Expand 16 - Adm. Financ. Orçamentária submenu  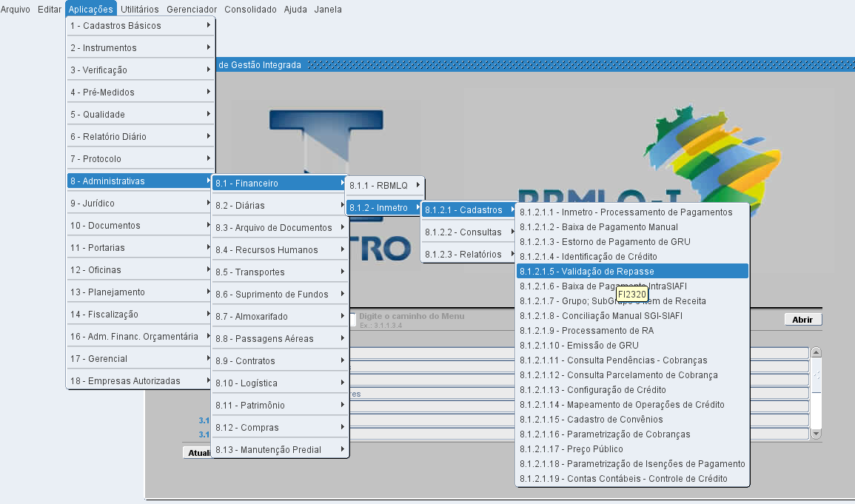[140, 337]
